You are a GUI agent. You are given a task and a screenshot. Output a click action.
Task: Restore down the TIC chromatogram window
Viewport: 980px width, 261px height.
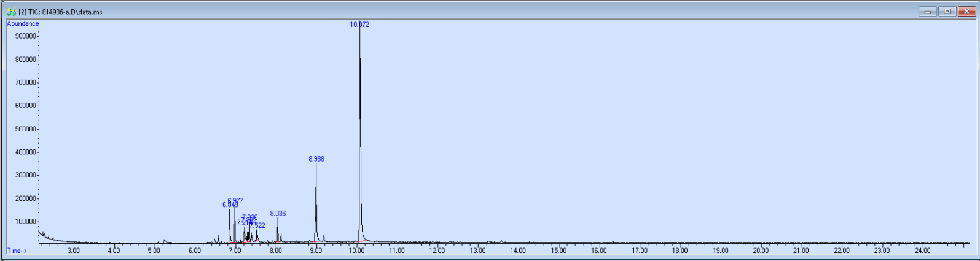tap(947, 11)
